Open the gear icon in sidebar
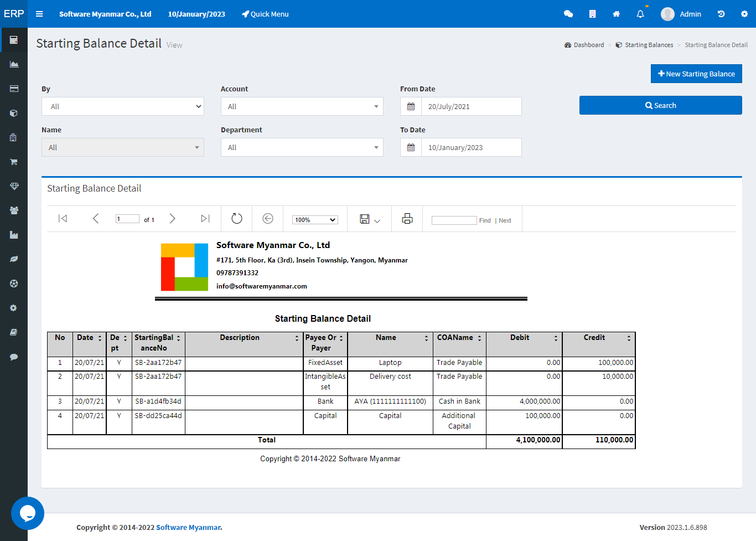The width and height of the screenshot is (756, 541). pyautogui.click(x=14, y=308)
